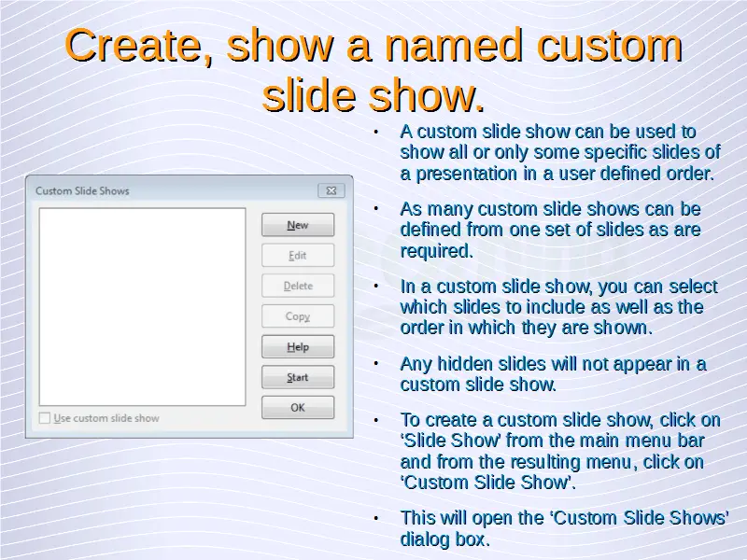747x560 pixels.
Task: Click Start to run the custom show
Action: click(298, 378)
